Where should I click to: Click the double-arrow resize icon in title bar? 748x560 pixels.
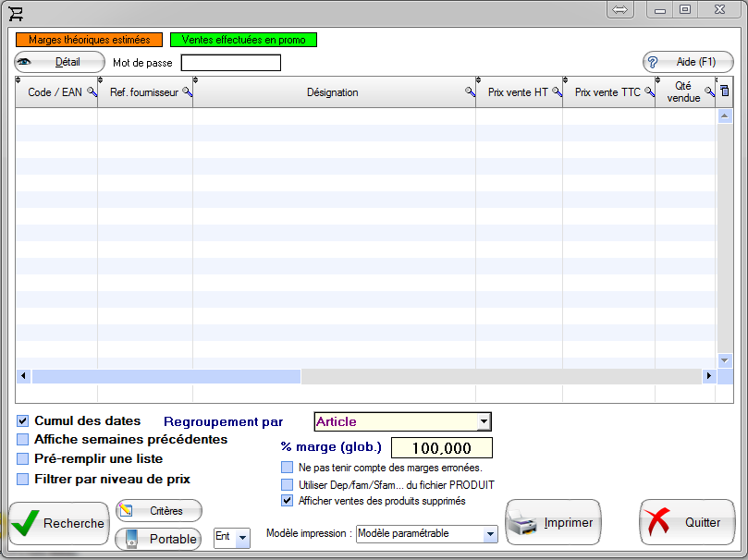pyautogui.click(x=620, y=9)
